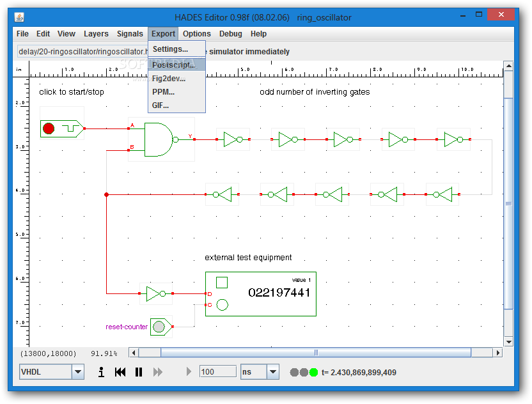The image size is (532, 404).
Task: Click the file path field
Action: [x=82, y=52]
